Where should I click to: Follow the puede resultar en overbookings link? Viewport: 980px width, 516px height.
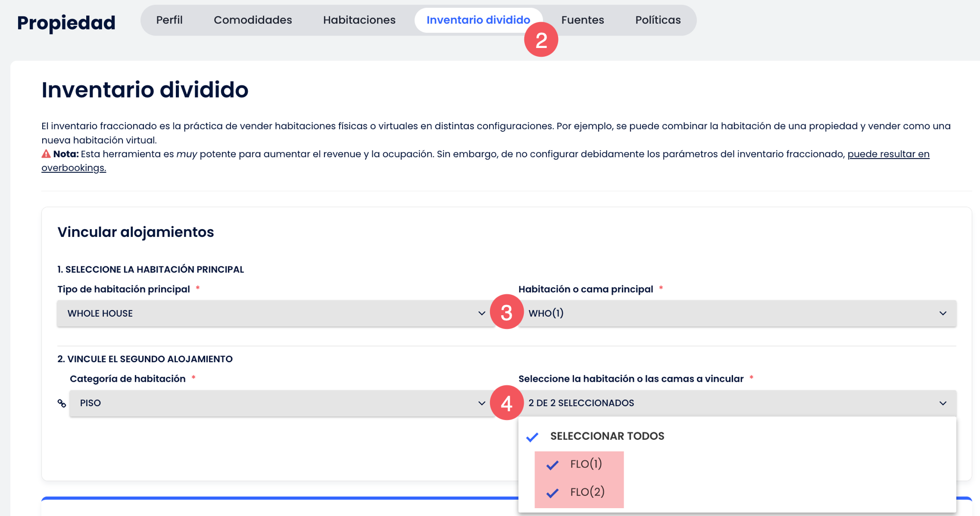tap(888, 154)
